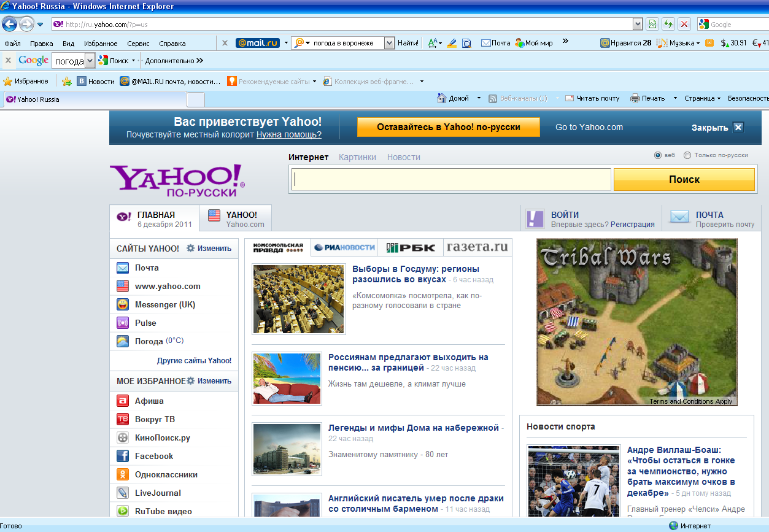The width and height of the screenshot is (769, 532).
Task: Click the ВОЙТИ sign-in icon
Action: (535, 218)
